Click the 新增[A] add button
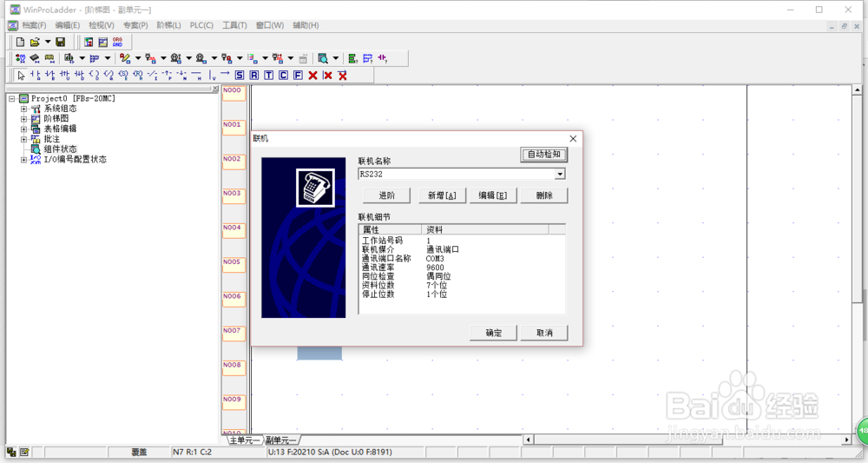Image resolution: width=868 pixels, height=463 pixels. pyautogui.click(x=442, y=195)
